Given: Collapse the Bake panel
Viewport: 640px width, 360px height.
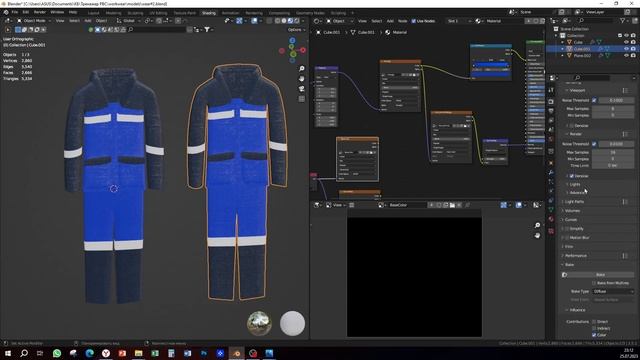Looking at the screenshot, I should click(569, 264).
